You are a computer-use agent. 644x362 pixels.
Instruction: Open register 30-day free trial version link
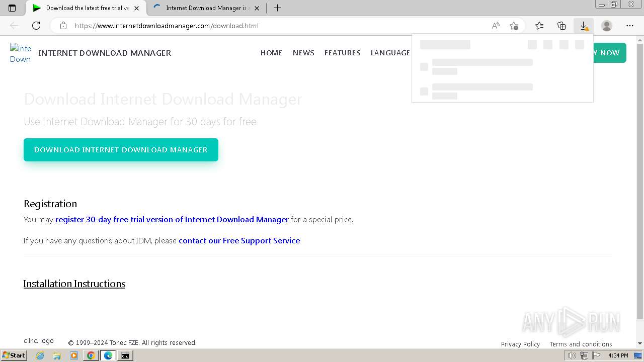(x=172, y=219)
